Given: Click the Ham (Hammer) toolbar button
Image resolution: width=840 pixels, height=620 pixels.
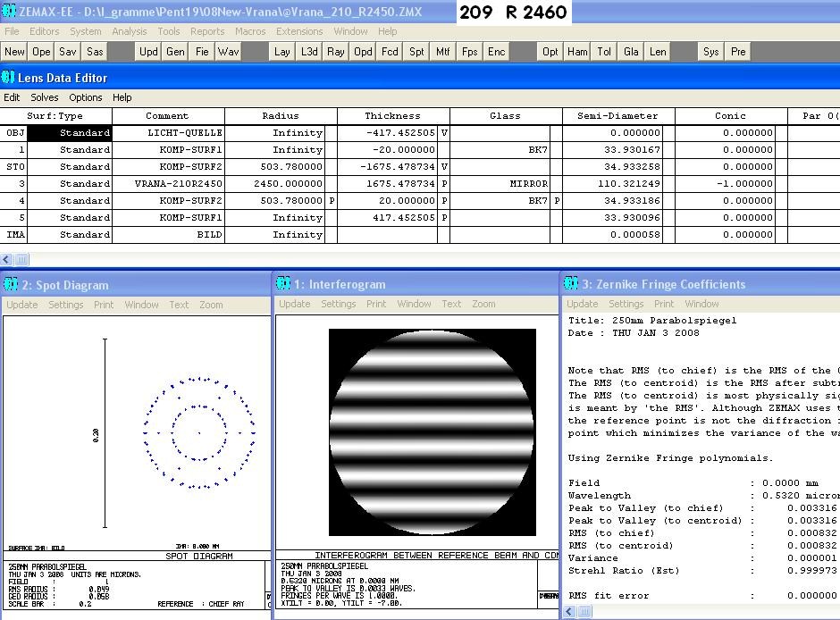Looking at the screenshot, I should [577, 52].
